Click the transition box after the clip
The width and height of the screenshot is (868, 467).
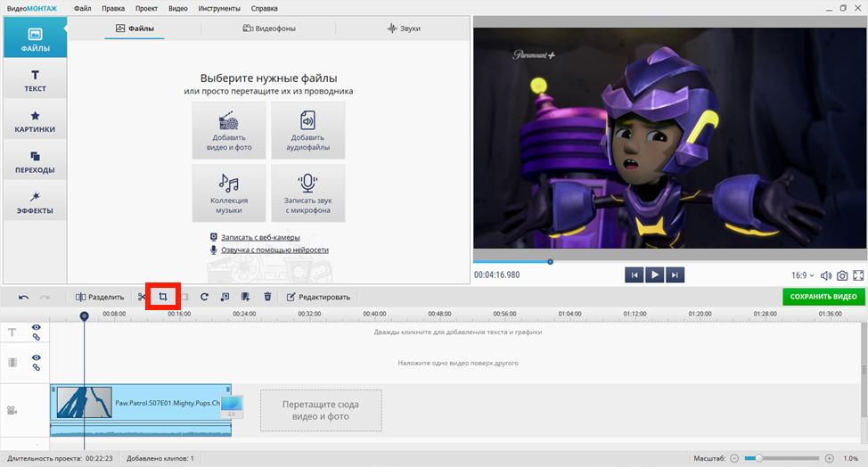[x=232, y=406]
